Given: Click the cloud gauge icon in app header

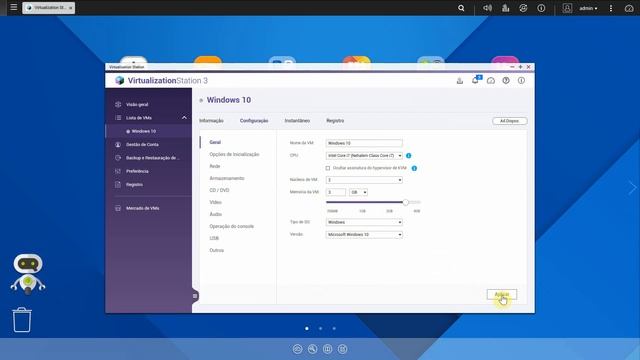Looking at the screenshot, I should click(x=491, y=81).
